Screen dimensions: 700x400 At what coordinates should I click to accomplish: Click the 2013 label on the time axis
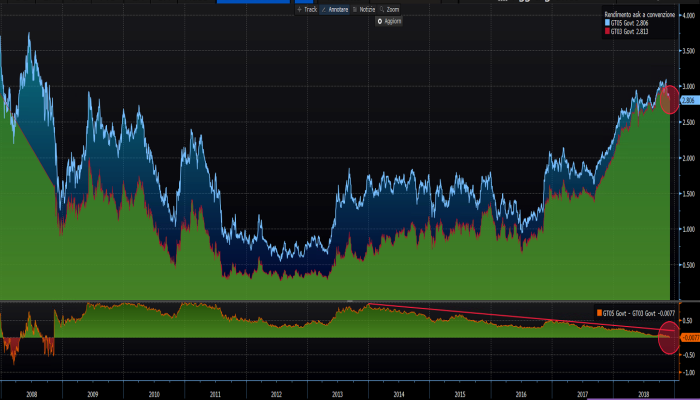coord(336,395)
